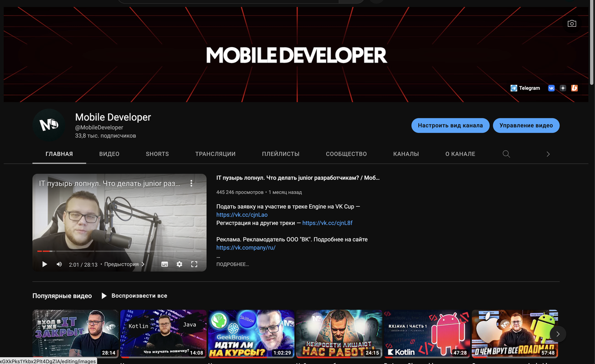The image size is (595, 364).
Task: Open the featured video title link
Action: pos(298,178)
